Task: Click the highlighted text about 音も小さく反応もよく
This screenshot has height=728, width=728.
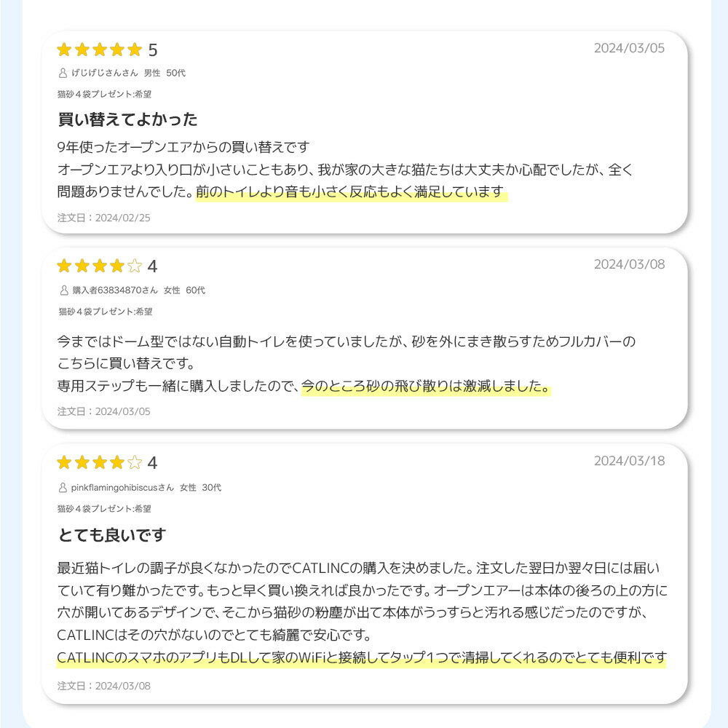Action: click(x=350, y=192)
